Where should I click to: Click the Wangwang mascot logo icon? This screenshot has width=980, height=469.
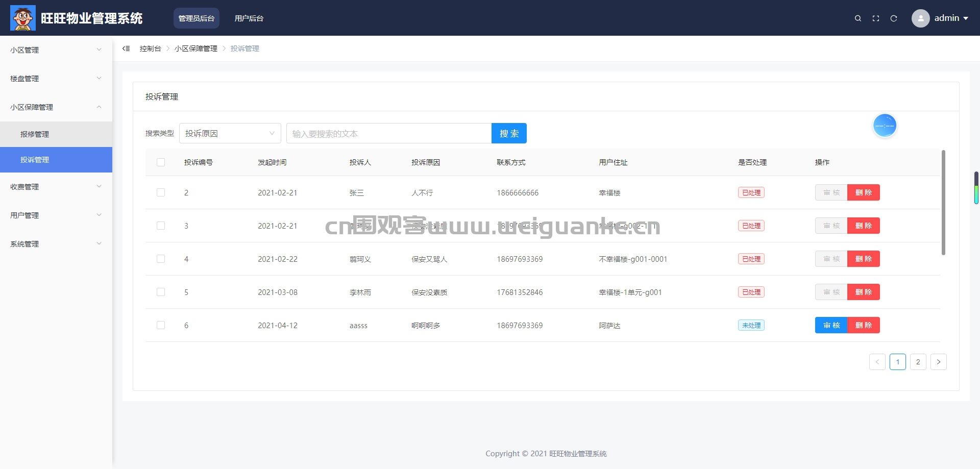[x=23, y=18]
